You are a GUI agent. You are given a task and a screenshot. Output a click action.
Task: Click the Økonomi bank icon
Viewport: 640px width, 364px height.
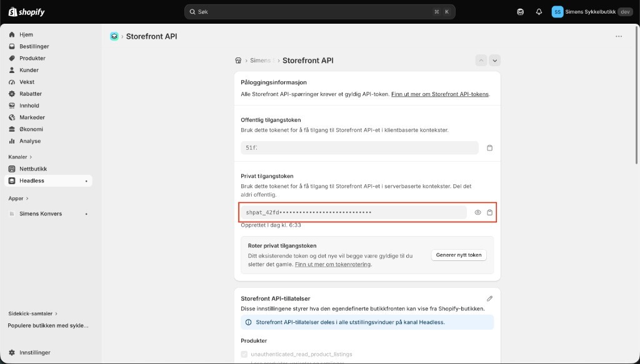click(12, 129)
